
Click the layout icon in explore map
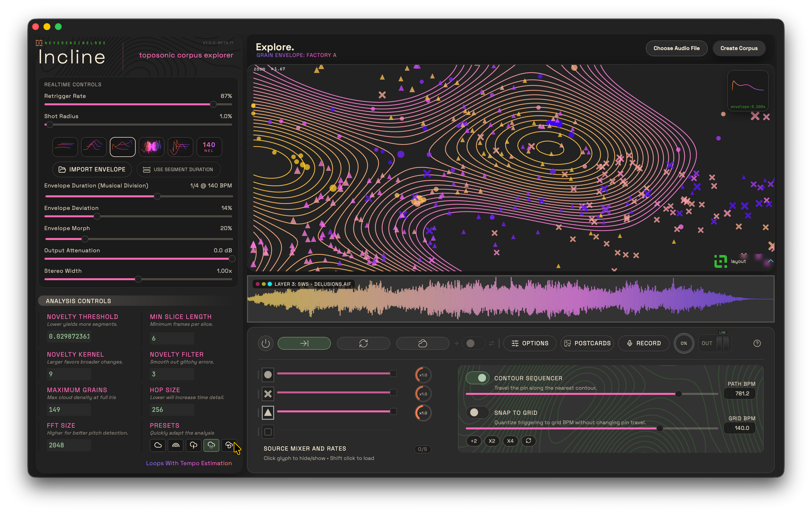pos(721,261)
